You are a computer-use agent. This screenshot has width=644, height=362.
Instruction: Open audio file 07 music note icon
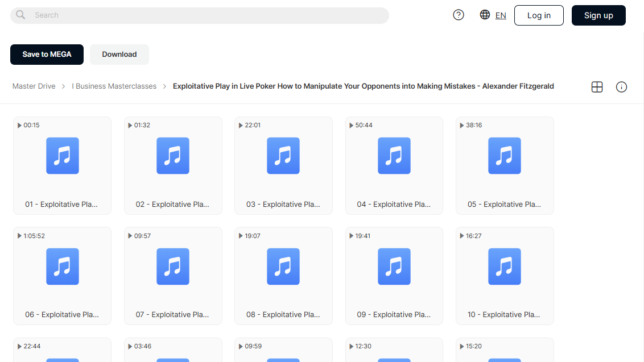(x=173, y=267)
